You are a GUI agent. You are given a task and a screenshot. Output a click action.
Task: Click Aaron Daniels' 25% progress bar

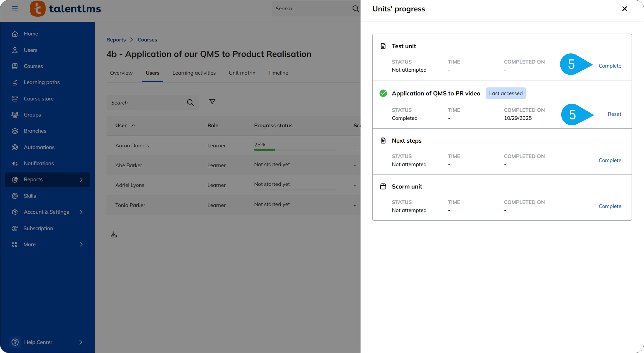pos(294,150)
